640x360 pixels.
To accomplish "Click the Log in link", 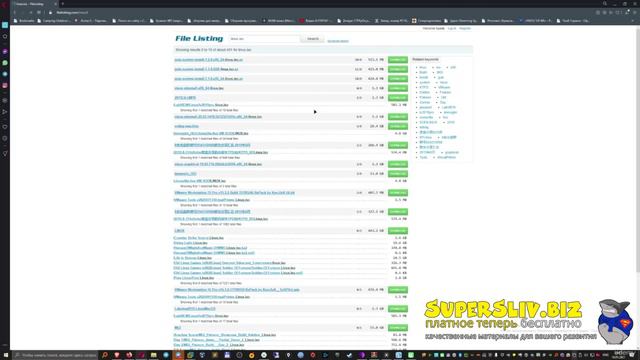I will click(452, 29).
